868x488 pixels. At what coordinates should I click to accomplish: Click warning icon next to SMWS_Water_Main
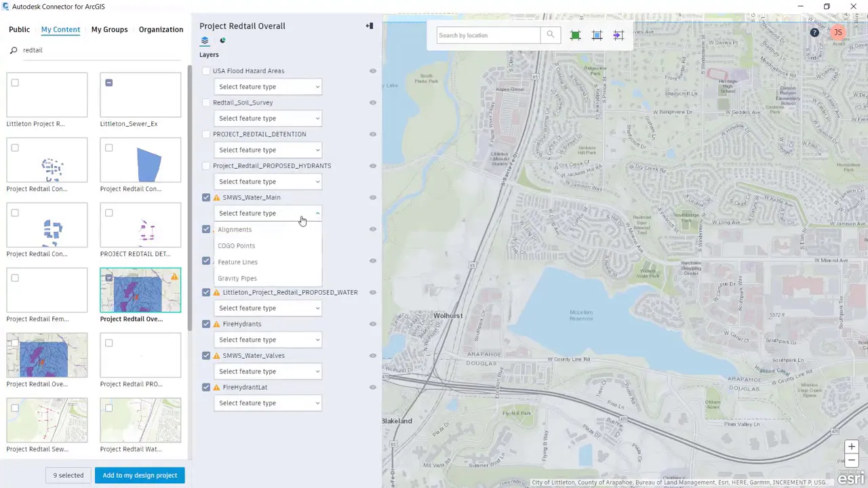pyautogui.click(x=217, y=198)
